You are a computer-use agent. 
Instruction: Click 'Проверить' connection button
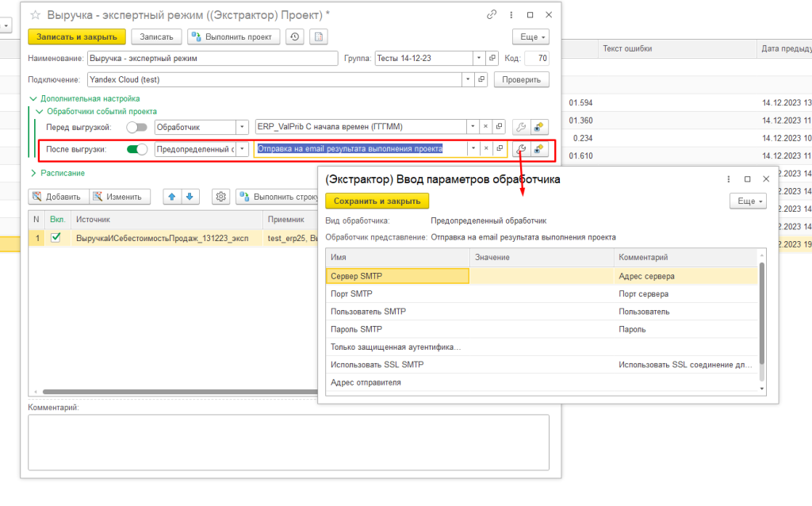click(521, 79)
